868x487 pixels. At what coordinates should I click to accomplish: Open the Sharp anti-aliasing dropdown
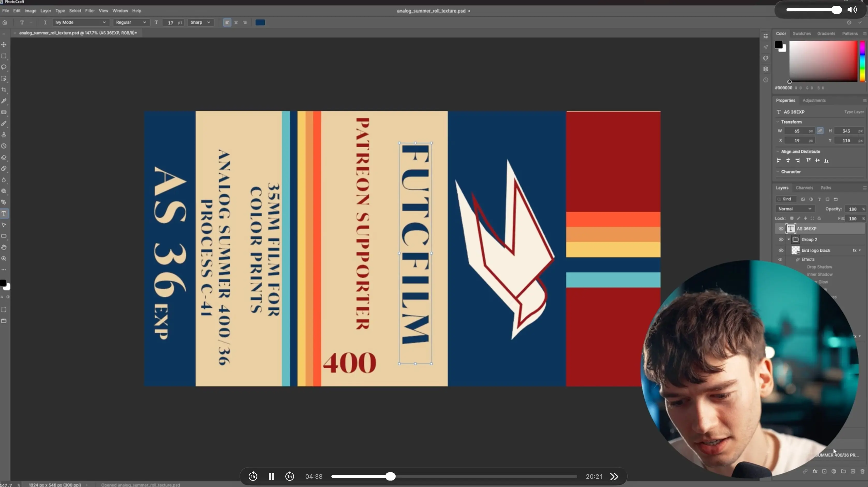pyautogui.click(x=200, y=23)
